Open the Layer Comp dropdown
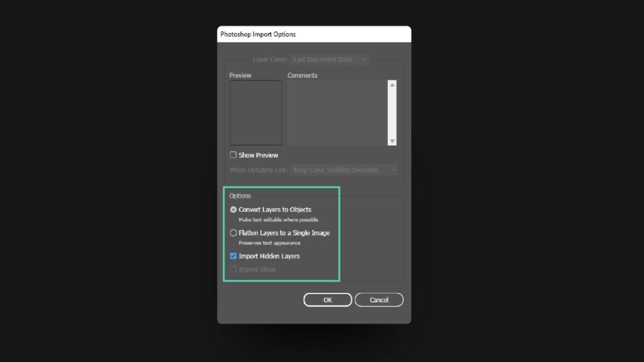This screenshot has width=644, height=362. pos(330,60)
